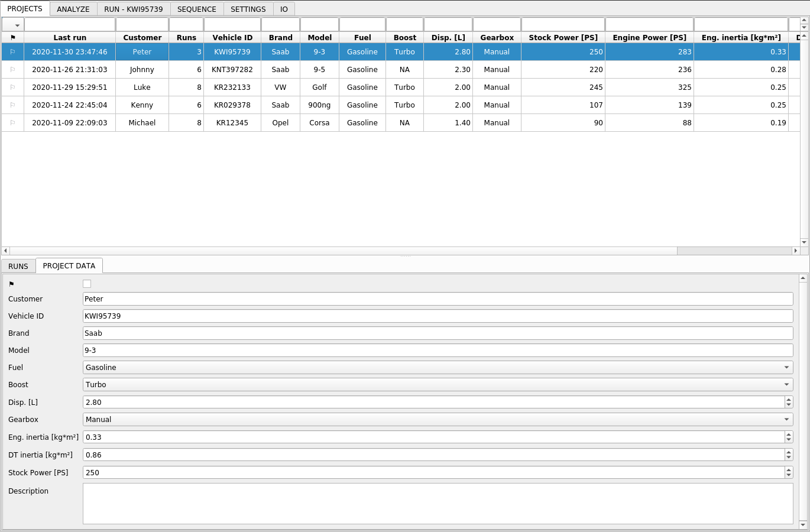Switch to the ANALYZE tab
This screenshot has height=532, width=810.
click(x=73, y=9)
